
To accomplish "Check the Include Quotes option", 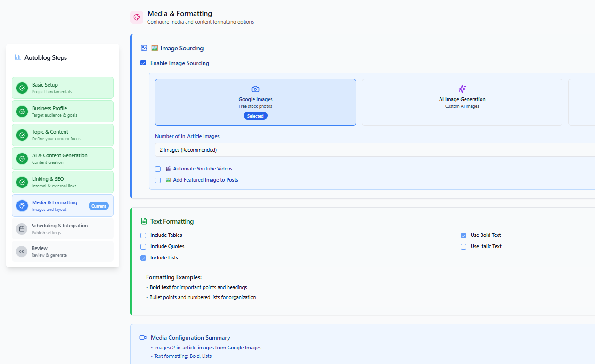I will 143,247.
